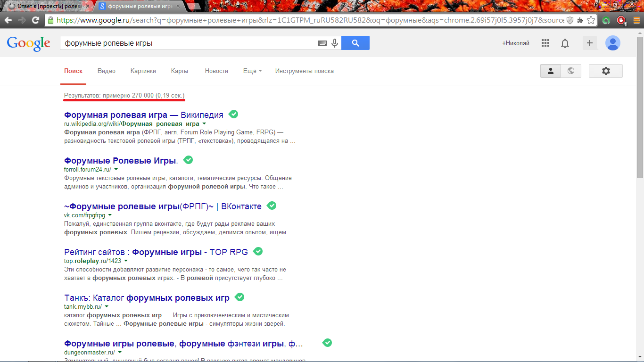Open the Google apps grid
This screenshot has height=362, width=644.
[x=545, y=43]
